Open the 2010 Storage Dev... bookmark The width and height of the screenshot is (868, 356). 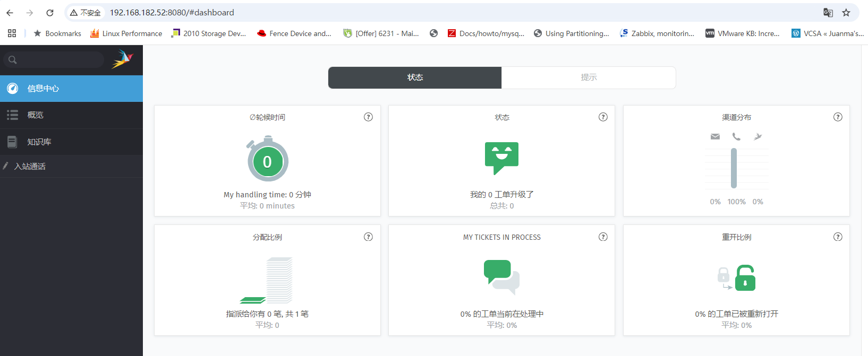pos(209,33)
